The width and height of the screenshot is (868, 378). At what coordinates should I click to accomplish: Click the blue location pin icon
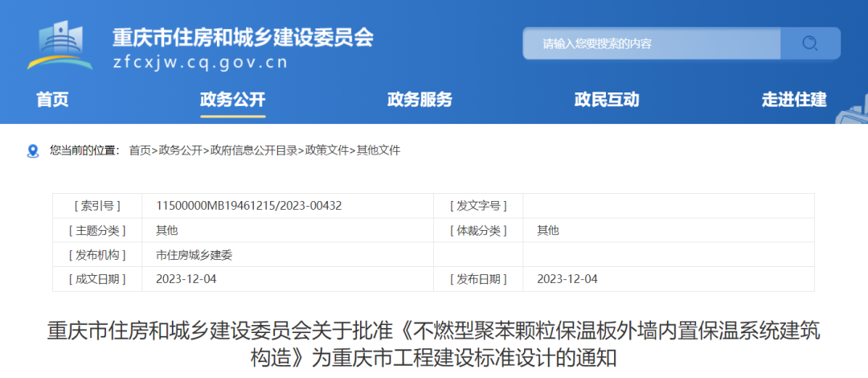(x=33, y=150)
